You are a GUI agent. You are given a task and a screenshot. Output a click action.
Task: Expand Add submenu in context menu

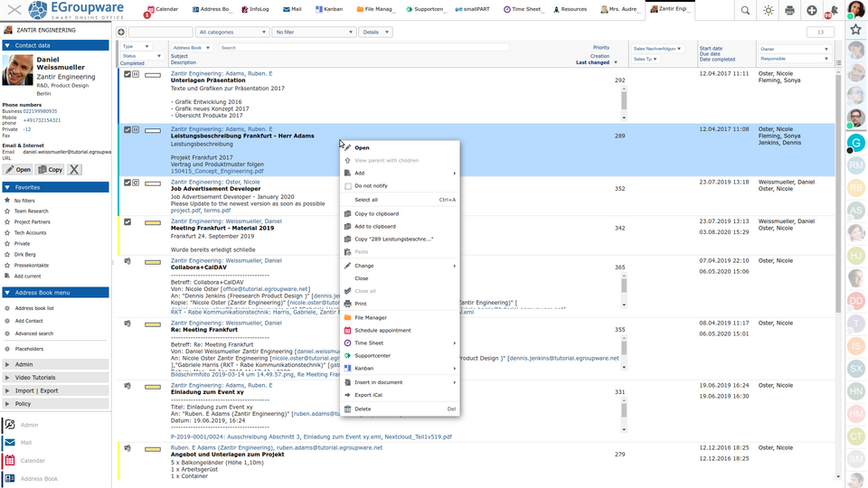point(400,174)
